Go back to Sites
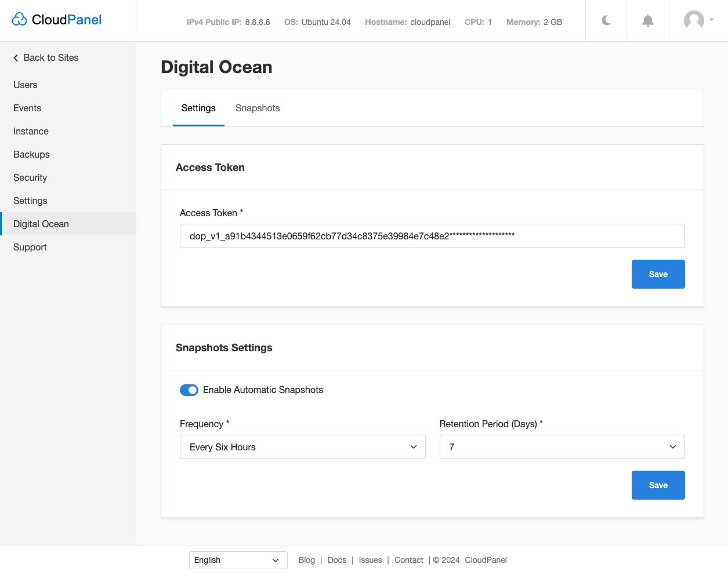 (x=46, y=57)
